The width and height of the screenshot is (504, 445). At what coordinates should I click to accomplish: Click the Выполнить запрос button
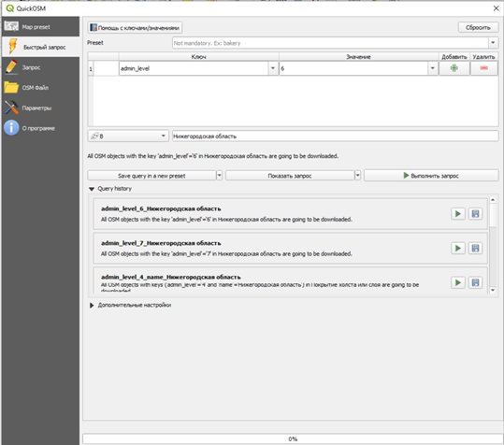[431, 176]
